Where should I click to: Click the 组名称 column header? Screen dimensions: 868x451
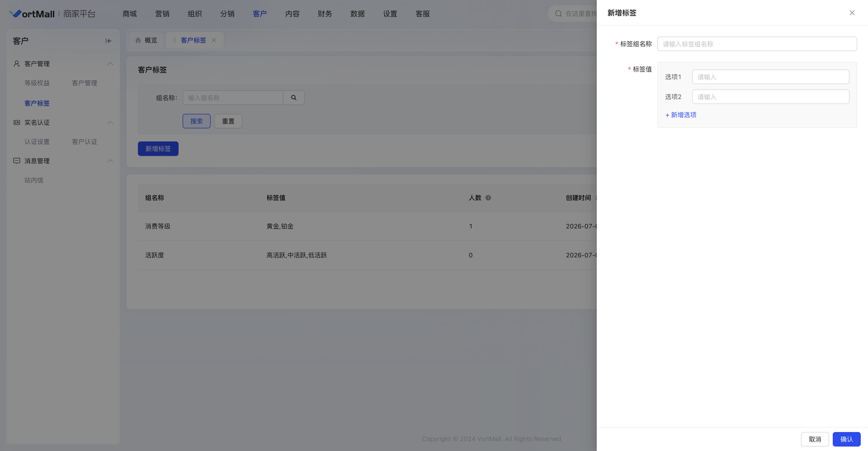pyautogui.click(x=155, y=198)
